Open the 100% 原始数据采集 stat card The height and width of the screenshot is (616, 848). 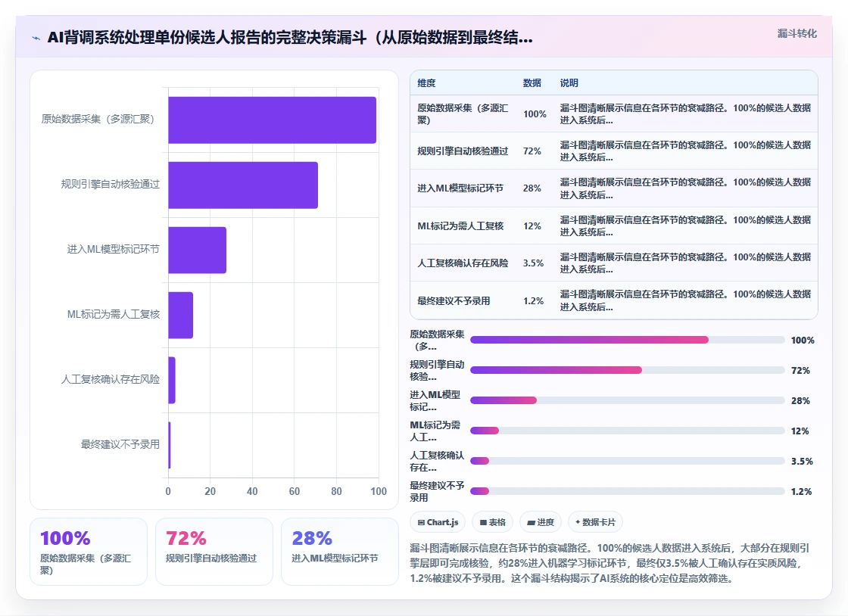(x=89, y=552)
